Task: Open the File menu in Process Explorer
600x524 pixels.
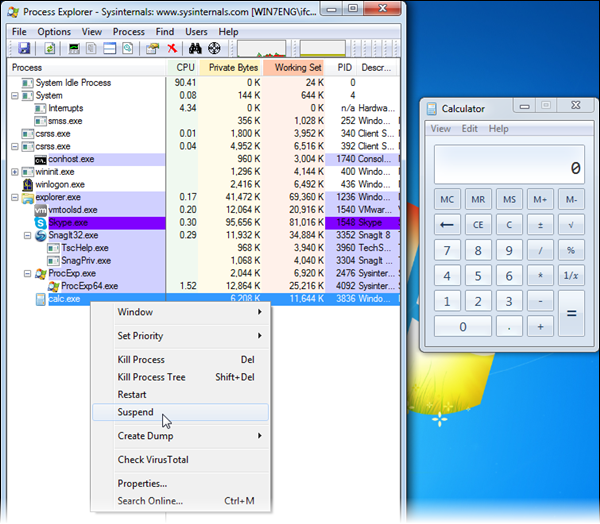Action: coord(19,32)
